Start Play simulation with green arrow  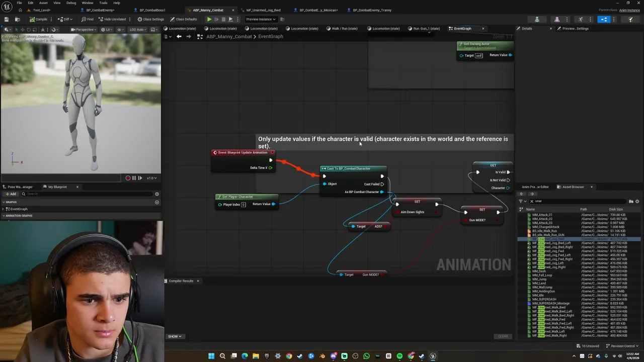coord(209,19)
